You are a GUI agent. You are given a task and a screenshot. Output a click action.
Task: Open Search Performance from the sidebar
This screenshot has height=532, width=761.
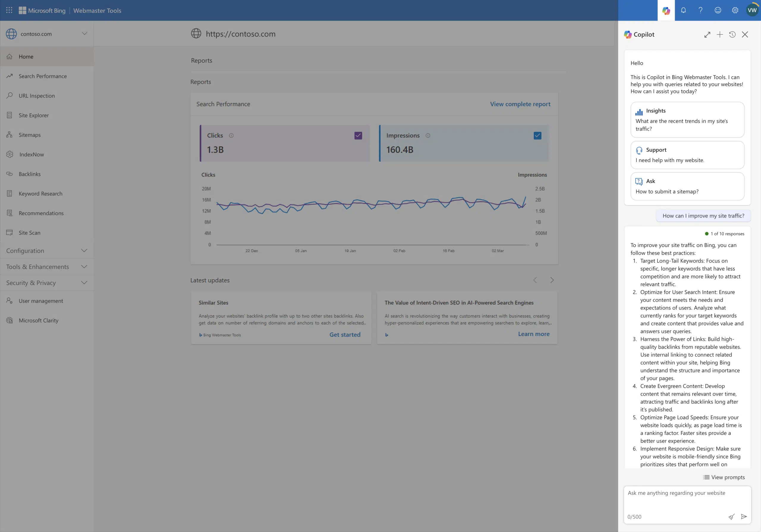click(42, 76)
